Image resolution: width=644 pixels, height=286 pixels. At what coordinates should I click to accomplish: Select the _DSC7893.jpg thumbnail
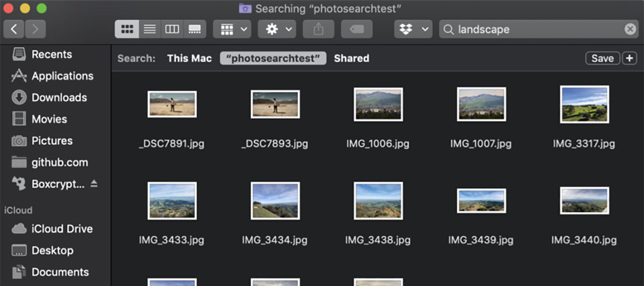[x=275, y=104]
